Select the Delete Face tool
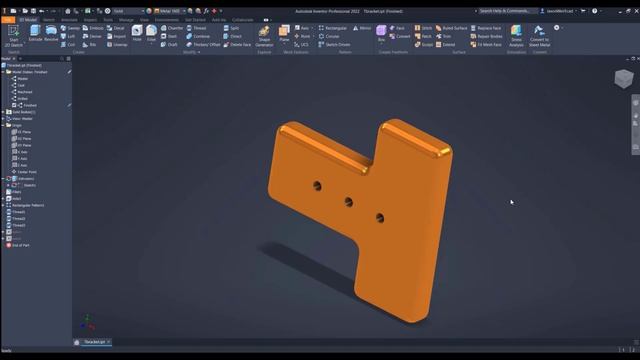This screenshot has width=640, height=360. 237,44
